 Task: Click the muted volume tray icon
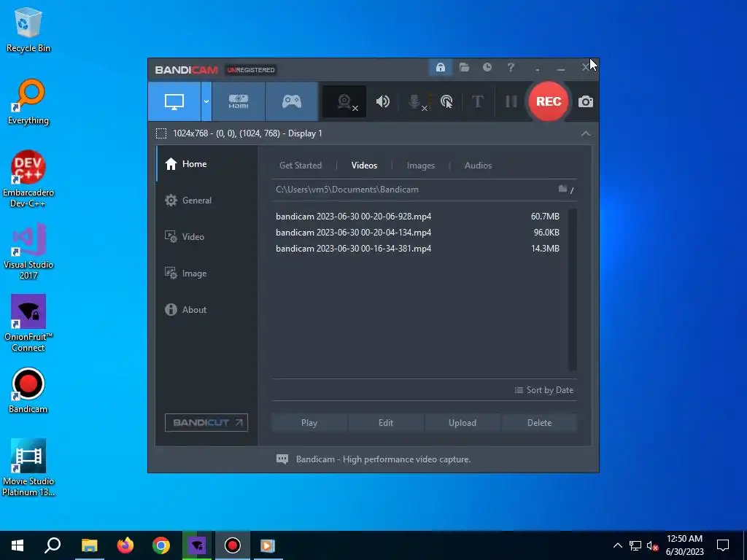coord(653,545)
